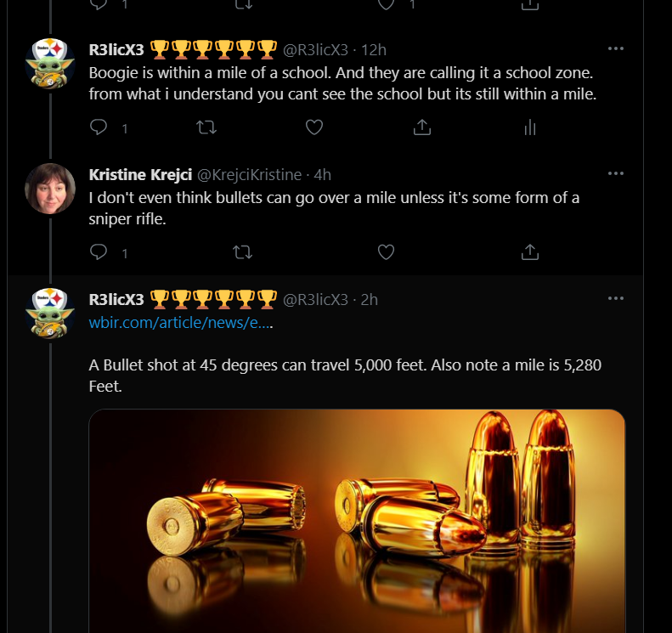672x633 pixels.
Task: Share R3licX3's school zone tweet
Action: pos(422,127)
